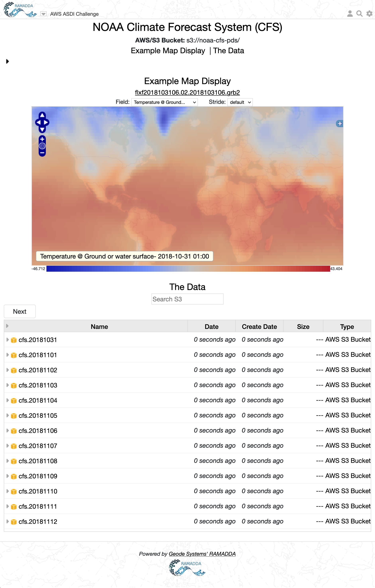The image size is (375, 588).
Task: Click folder icon for cfs.20181103
Action: [x=14, y=385]
